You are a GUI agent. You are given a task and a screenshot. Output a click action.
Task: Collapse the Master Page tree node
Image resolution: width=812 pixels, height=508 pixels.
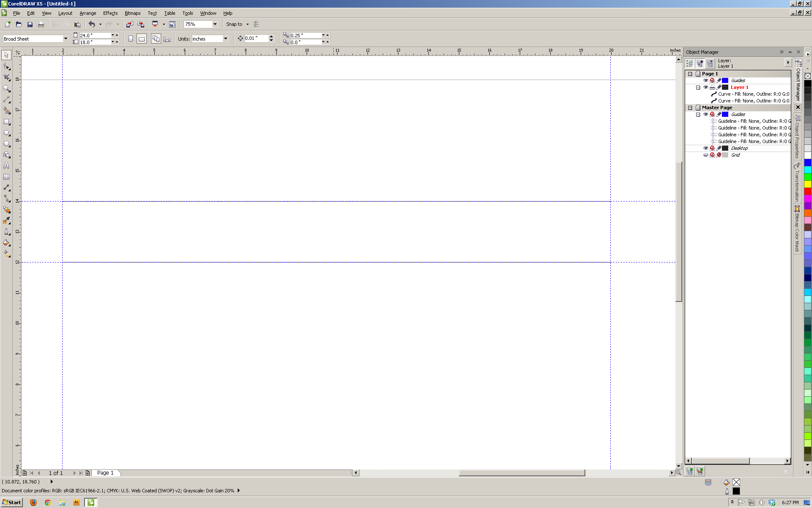click(x=690, y=108)
